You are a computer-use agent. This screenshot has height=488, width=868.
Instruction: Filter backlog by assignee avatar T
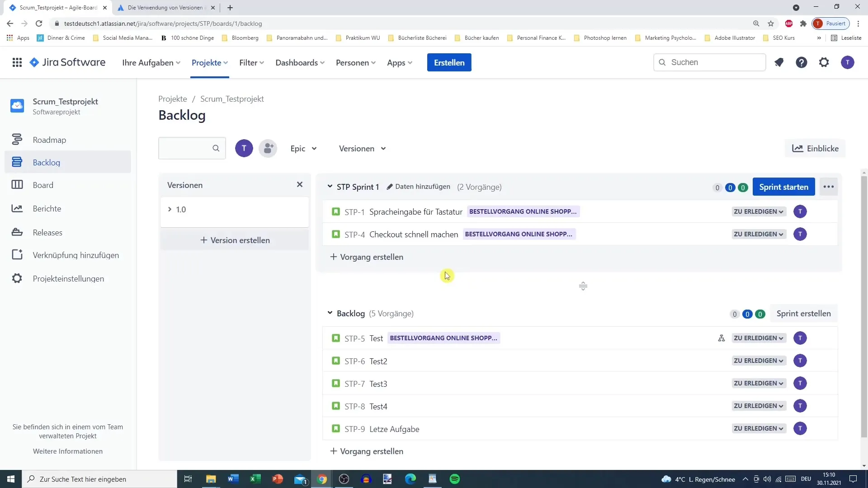[x=244, y=148]
